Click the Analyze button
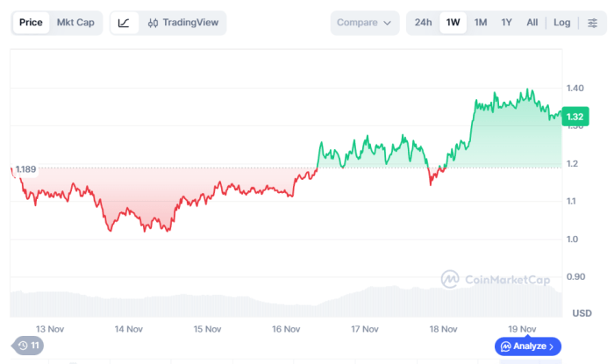 point(527,346)
